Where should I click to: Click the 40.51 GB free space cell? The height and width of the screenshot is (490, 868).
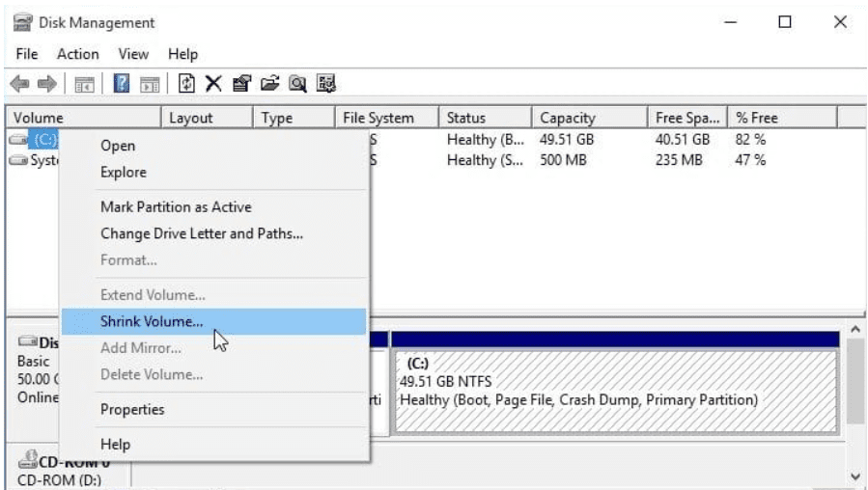click(x=682, y=139)
